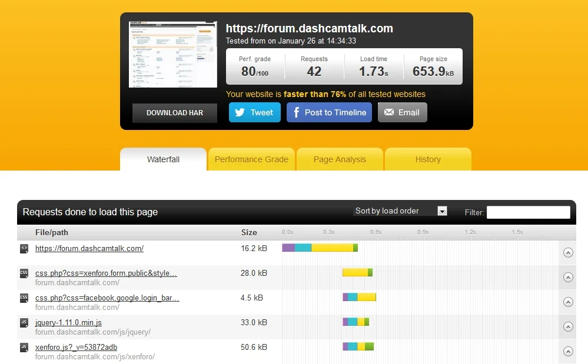Screen dimensions: 588x364
Task: Click the website screenshot thumbnail
Action: click(x=173, y=55)
